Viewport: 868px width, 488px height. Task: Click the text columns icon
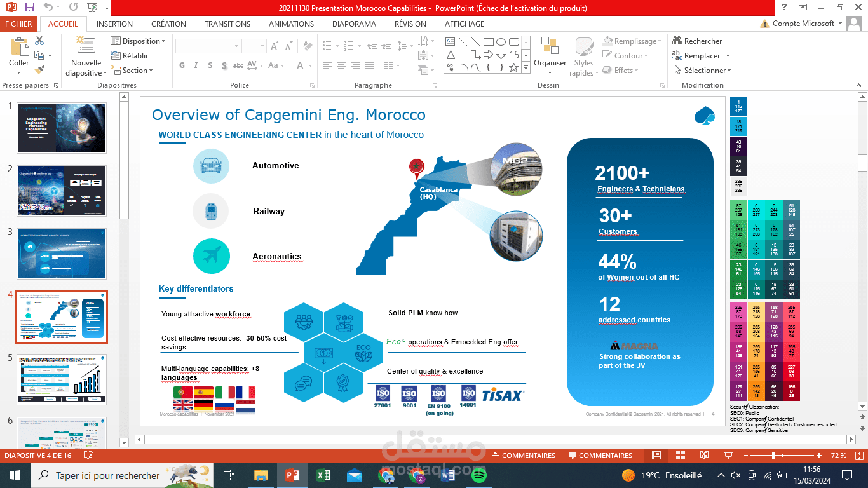click(x=389, y=65)
